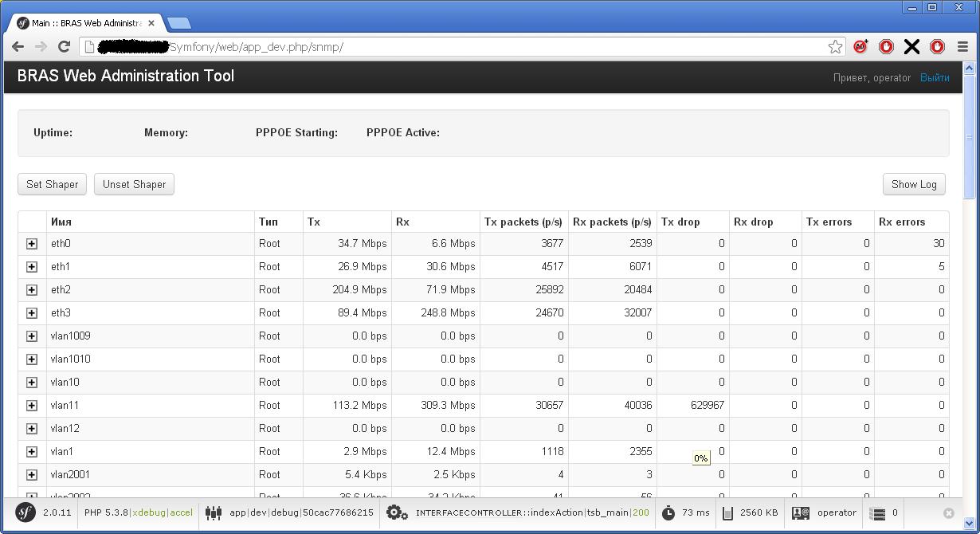Open the Chrome menu button

tap(962, 47)
